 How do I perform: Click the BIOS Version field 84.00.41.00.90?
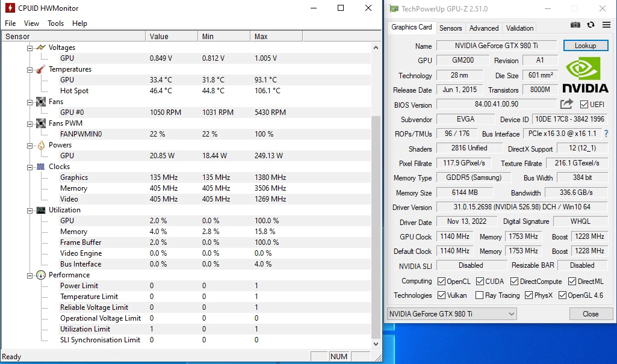click(x=497, y=104)
